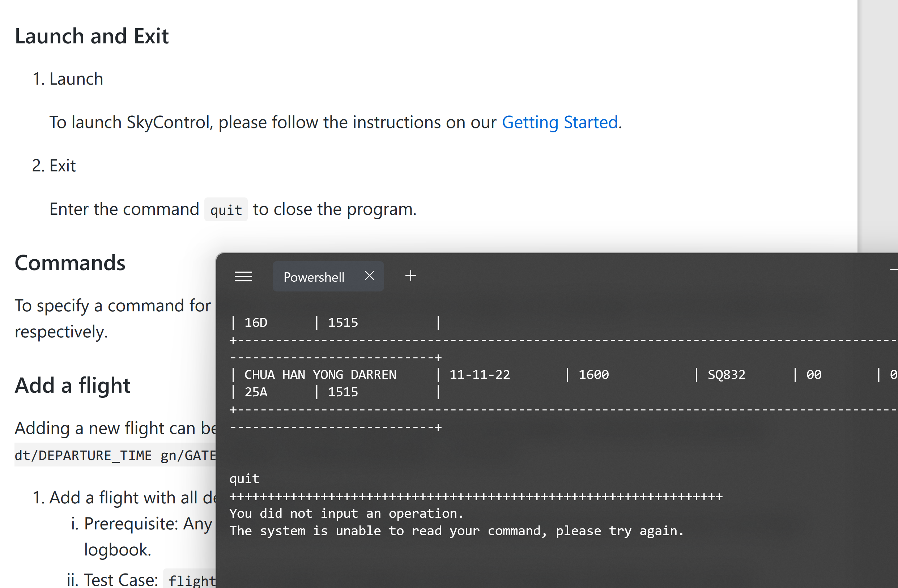Click seat 25A in terminal output
Screen dimensions: 898x588
tap(255, 392)
